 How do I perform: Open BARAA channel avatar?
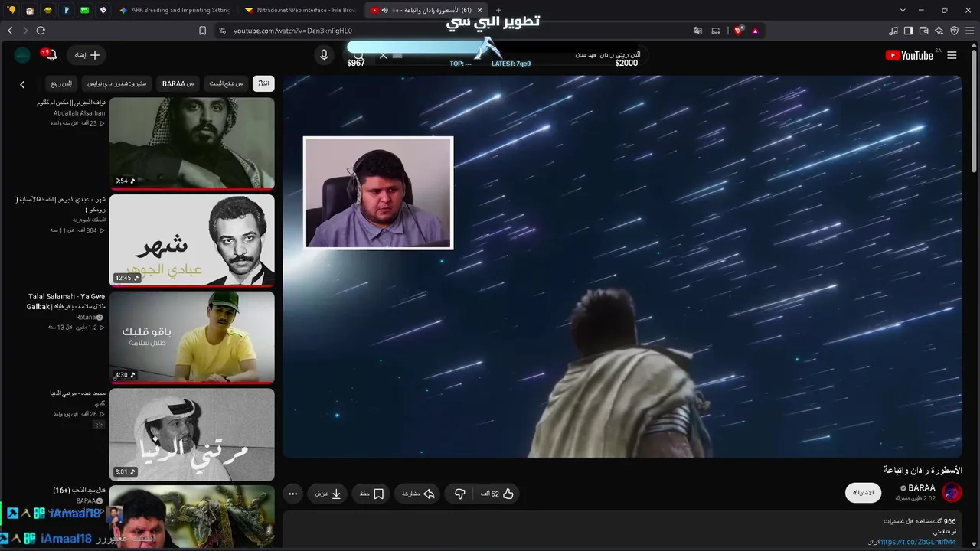952,492
